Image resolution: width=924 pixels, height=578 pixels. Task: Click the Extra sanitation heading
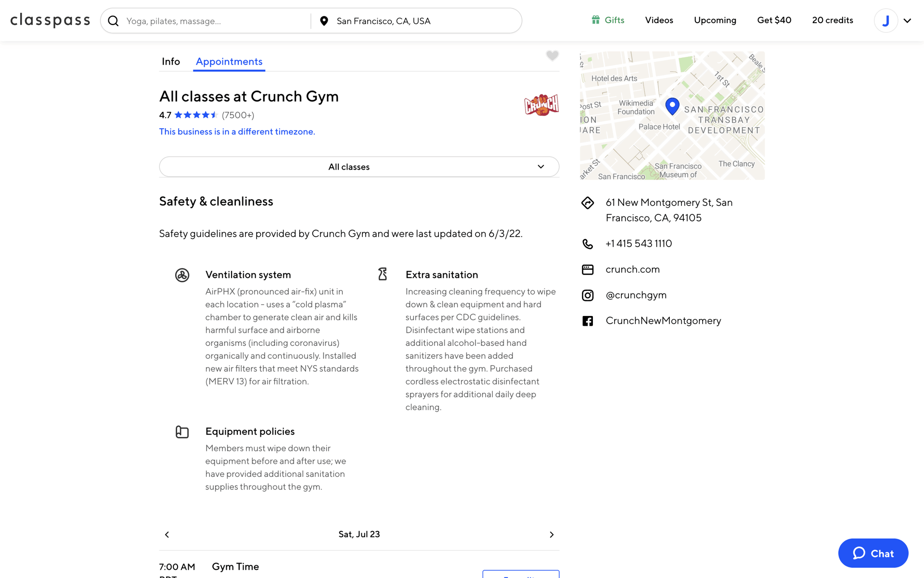pyautogui.click(x=441, y=275)
